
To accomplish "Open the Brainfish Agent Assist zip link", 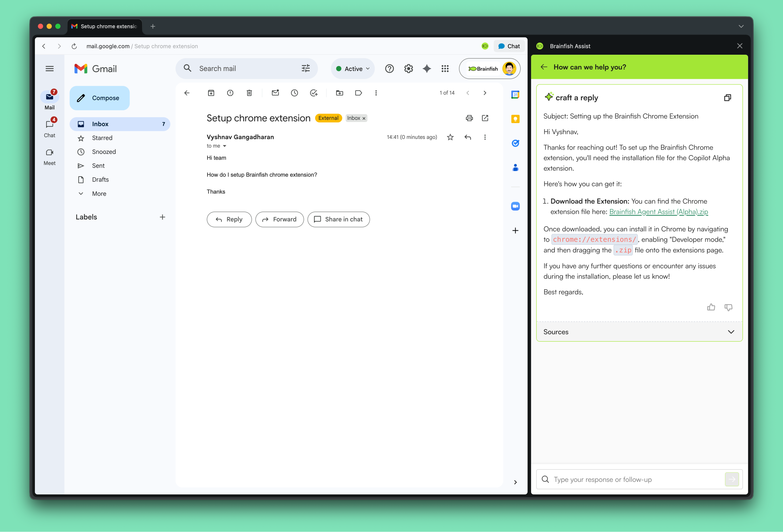I will click(658, 212).
